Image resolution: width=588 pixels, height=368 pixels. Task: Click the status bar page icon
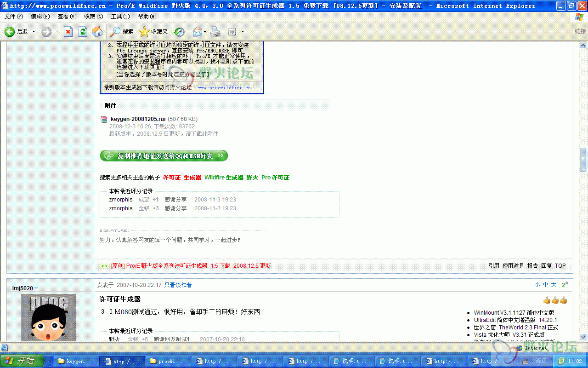point(4,348)
